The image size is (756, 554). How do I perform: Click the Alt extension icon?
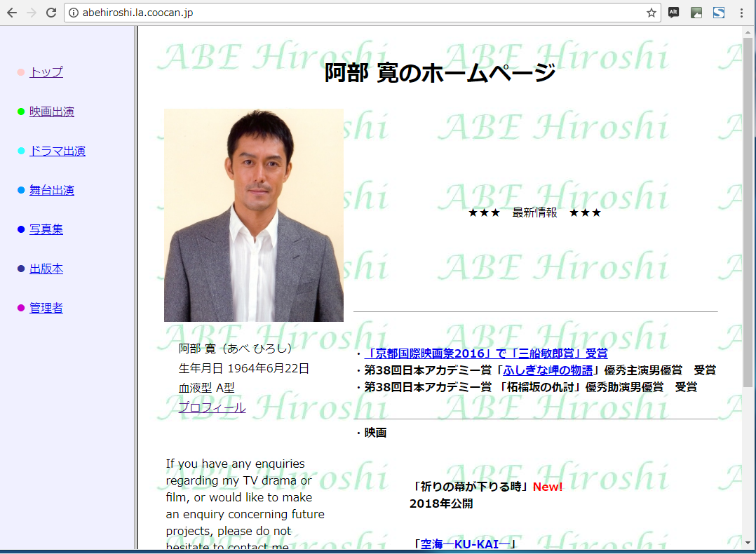pos(673,13)
